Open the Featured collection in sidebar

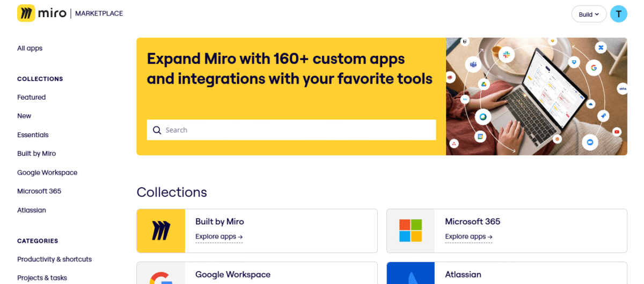point(31,97)
